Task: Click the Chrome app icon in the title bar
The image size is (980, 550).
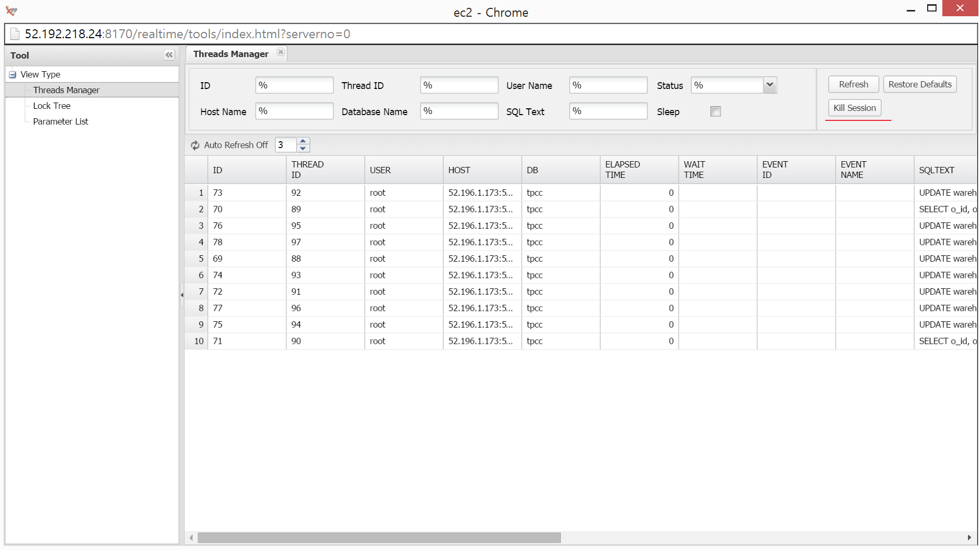Action: coord(12,10)
